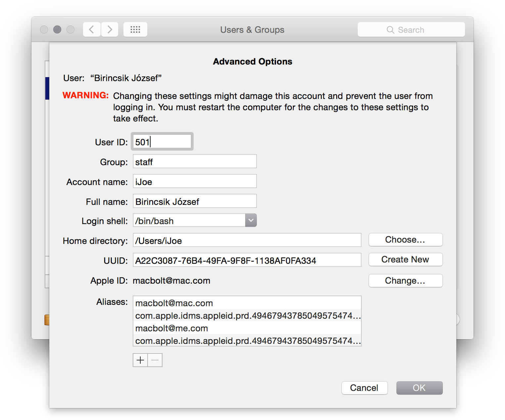The image size is (505, 420).
Task: Select the second alias com.apple.idms row
Action: click(x=247, y=315)
